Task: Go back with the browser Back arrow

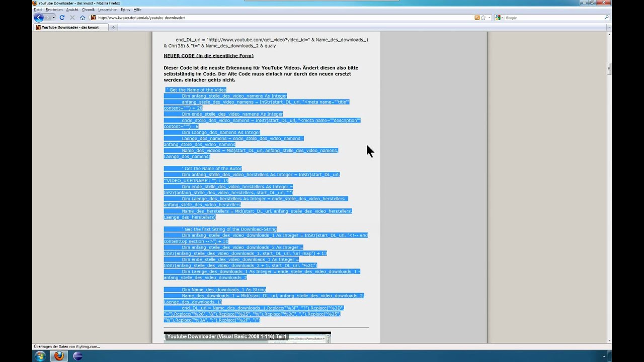Action: (39, 18)
